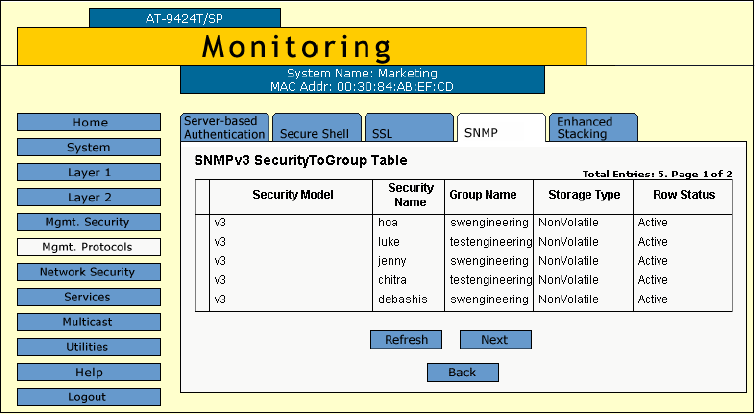Switch to Secure Shell tab

[317, 128]
